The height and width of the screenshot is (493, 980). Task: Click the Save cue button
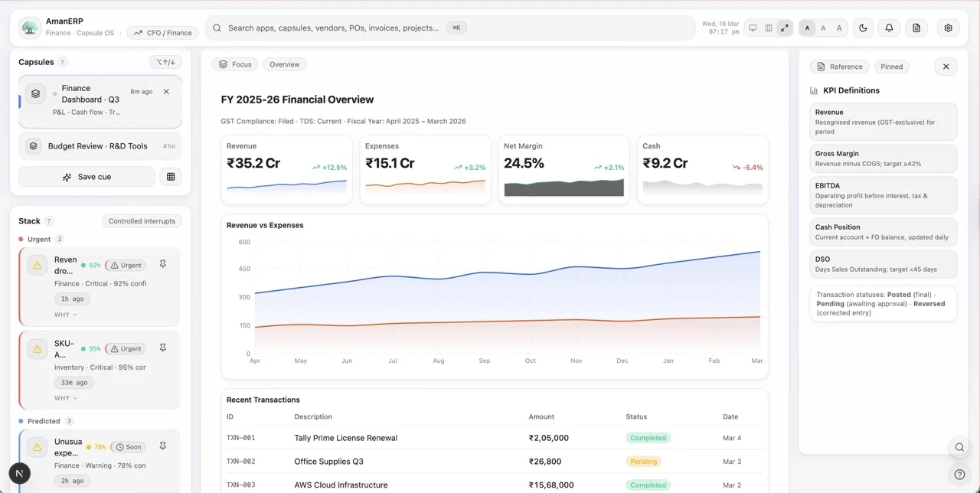(87, 177)
